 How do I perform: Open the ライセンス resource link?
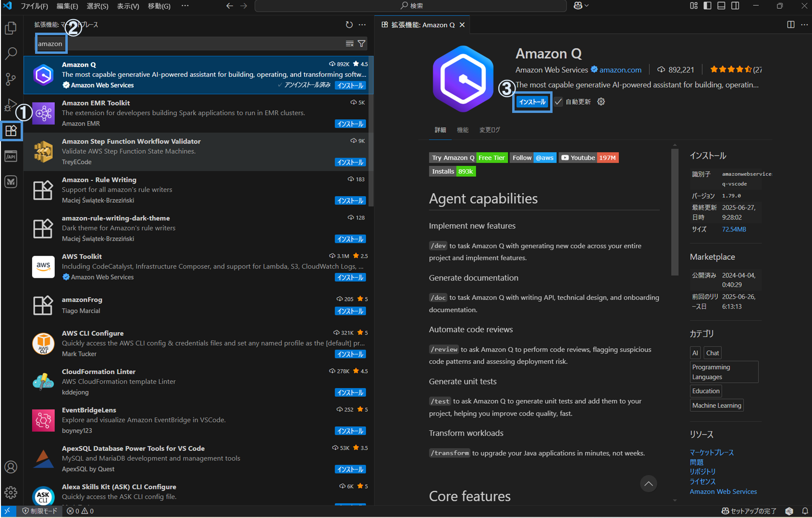tap(702, 481)
